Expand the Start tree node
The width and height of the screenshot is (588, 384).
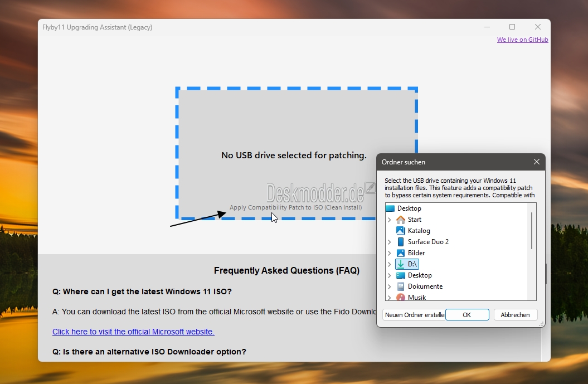pos(389,220)
